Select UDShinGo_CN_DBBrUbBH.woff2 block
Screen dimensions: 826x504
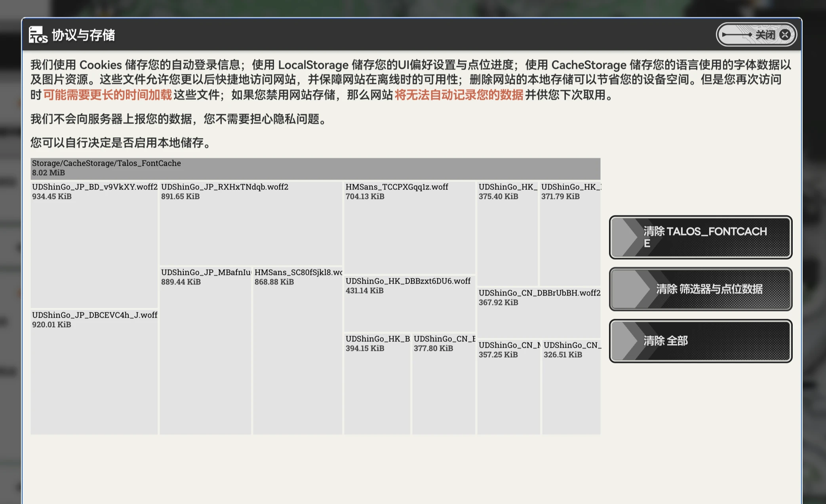click(x=539, y=313)
